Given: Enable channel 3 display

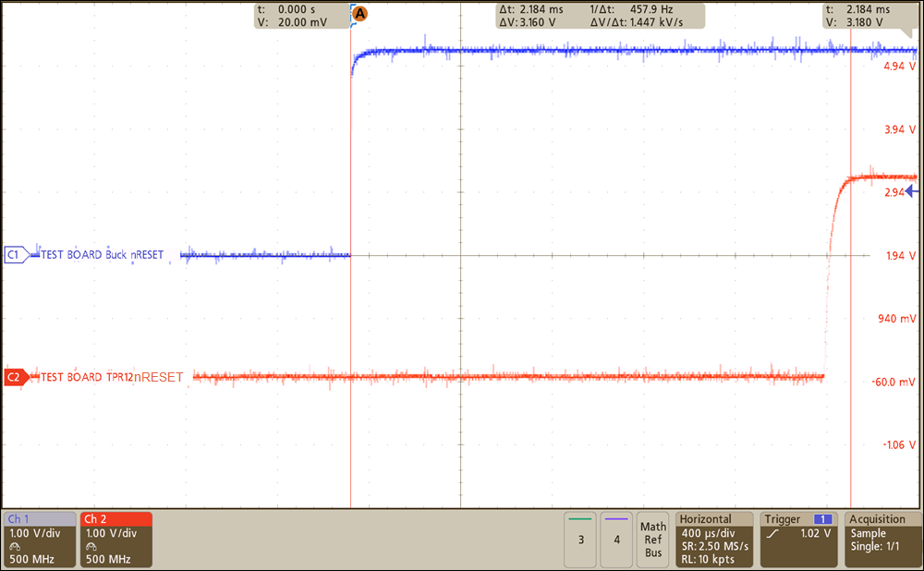Looking at the screenshot, I should pyautogui.click(x=580, y=540).
